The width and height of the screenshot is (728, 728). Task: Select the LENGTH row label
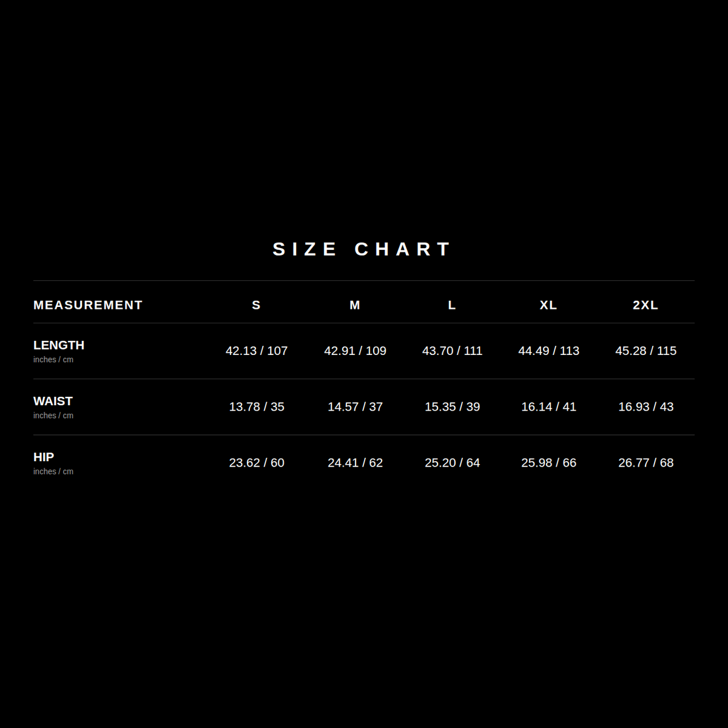pos(59,345)
